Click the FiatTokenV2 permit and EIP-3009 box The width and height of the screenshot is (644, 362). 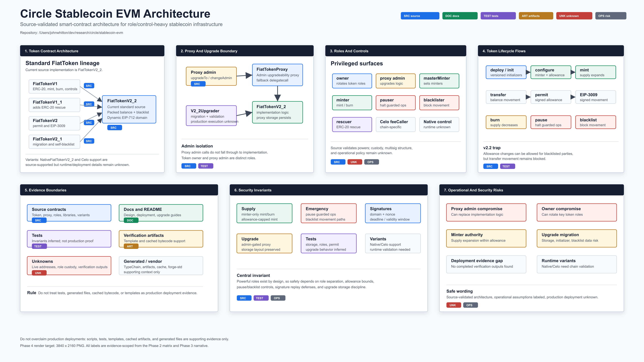point(55,123)
